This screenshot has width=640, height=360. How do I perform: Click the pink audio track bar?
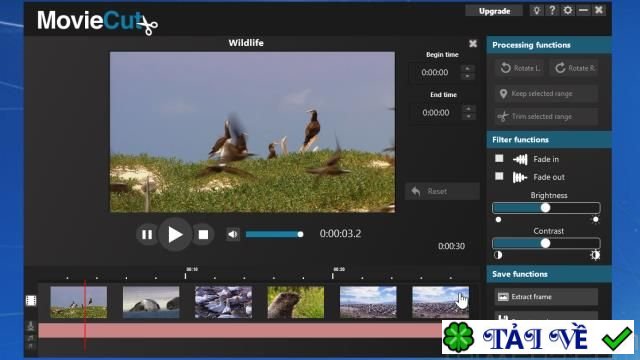click(240, 331)
